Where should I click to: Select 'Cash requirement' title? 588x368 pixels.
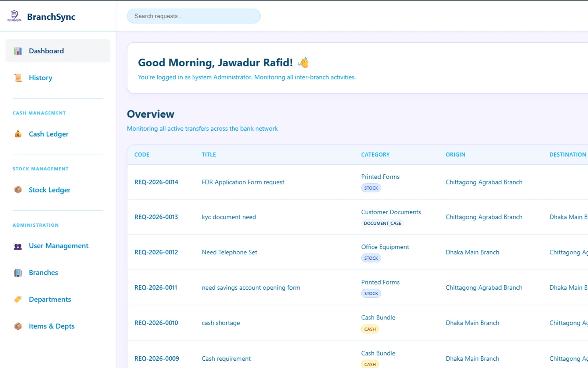pyautogui.click(x=226, y=359)
